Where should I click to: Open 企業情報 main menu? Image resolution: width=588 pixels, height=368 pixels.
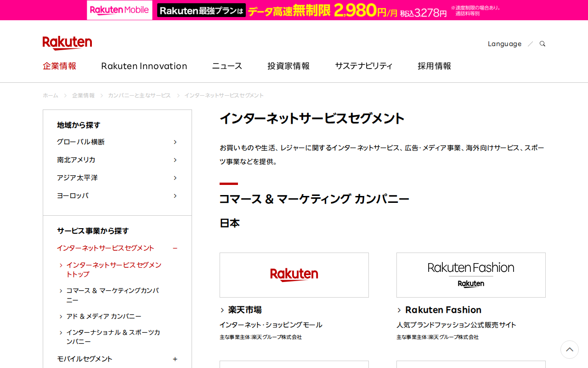coord(59,66)
